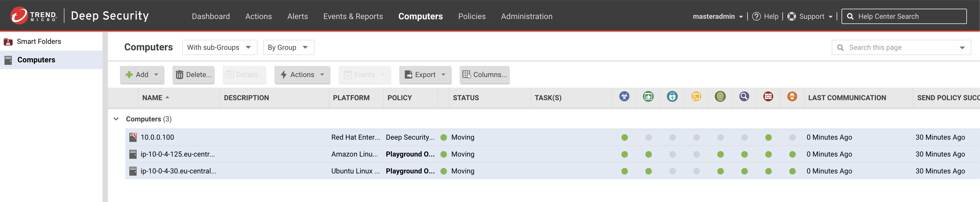980x202 pixels.
Task: Click the Web Reputation status dot for ip-10-0-4-125
Action: point(648,154)
